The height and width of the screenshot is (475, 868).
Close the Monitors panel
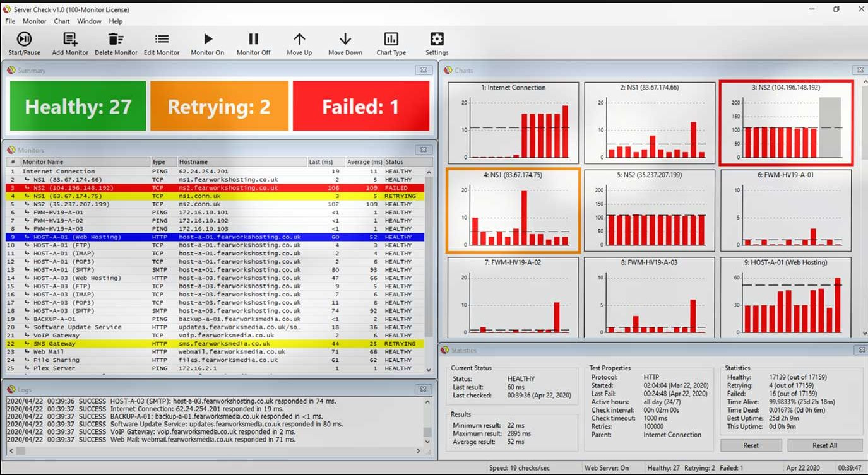point(424,150)
